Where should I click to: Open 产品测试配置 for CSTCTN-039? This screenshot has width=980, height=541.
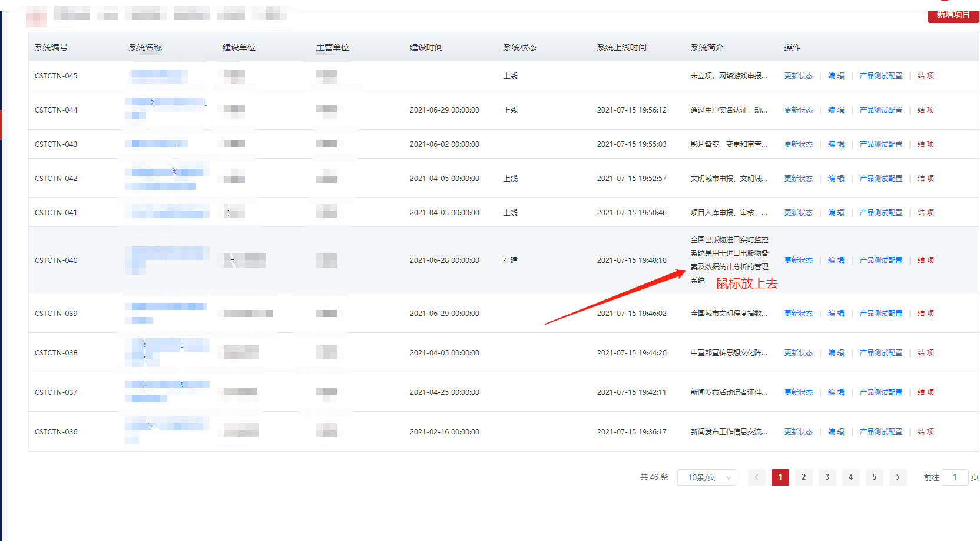click(x=880, y=314)
